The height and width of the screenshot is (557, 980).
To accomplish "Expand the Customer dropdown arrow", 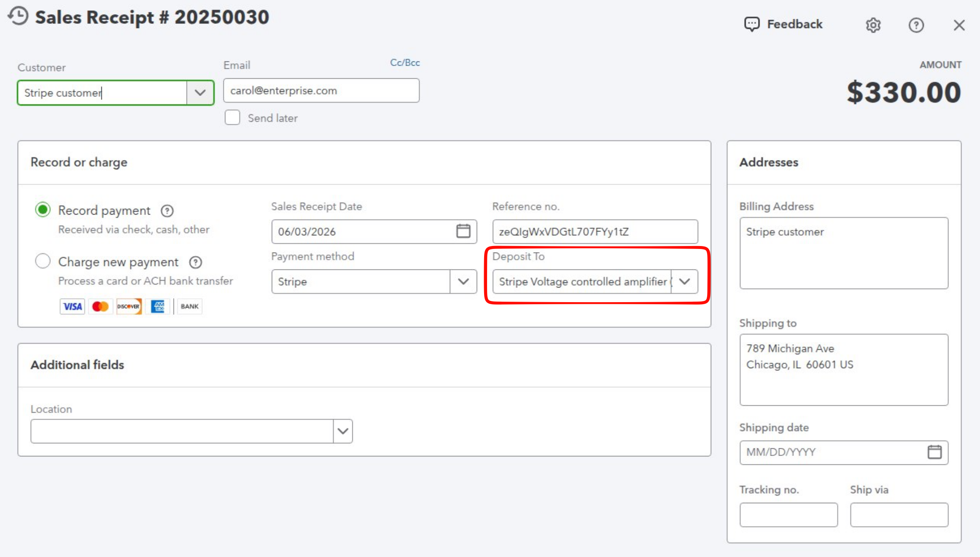I will click(x=200, y=92).
